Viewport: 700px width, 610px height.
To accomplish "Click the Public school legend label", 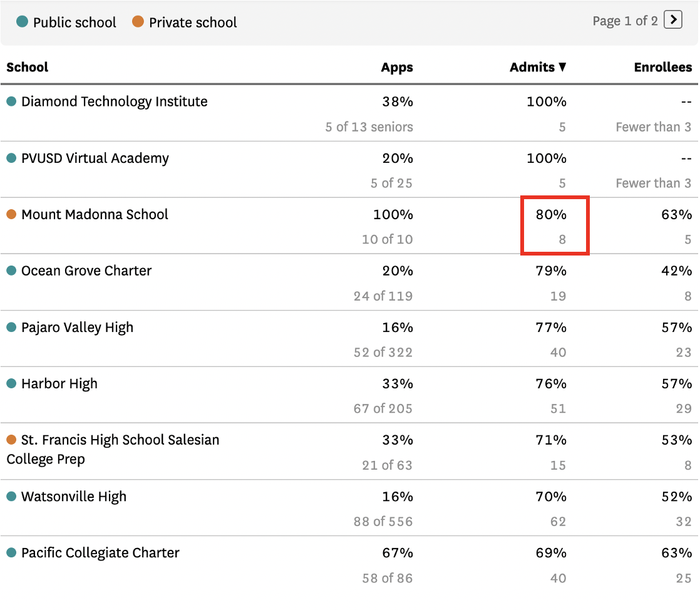I will (x=75, y=23).
